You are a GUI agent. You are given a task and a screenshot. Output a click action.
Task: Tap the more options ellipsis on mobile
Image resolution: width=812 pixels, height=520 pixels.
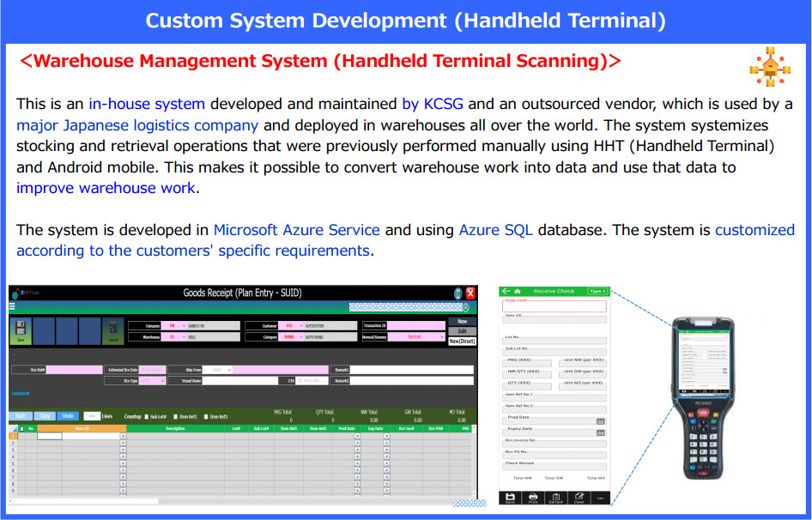[x=600, y=497]
